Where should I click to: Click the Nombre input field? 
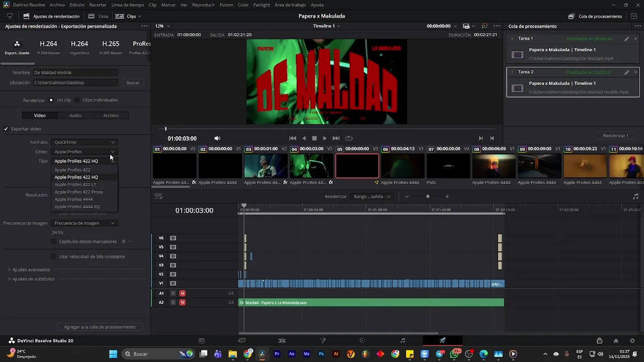75,72
